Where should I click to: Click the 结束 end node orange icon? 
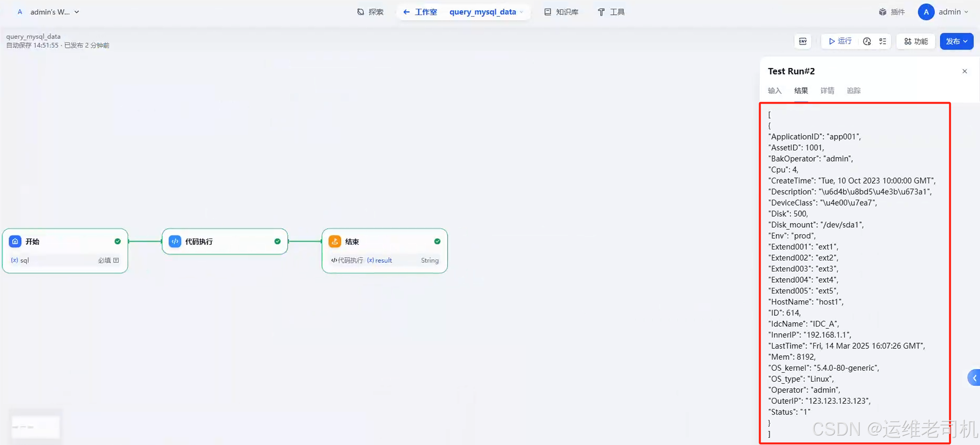click(335, 241)
